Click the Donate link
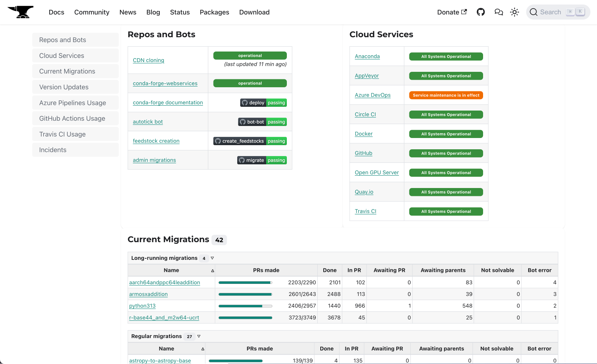 (452, 12)
